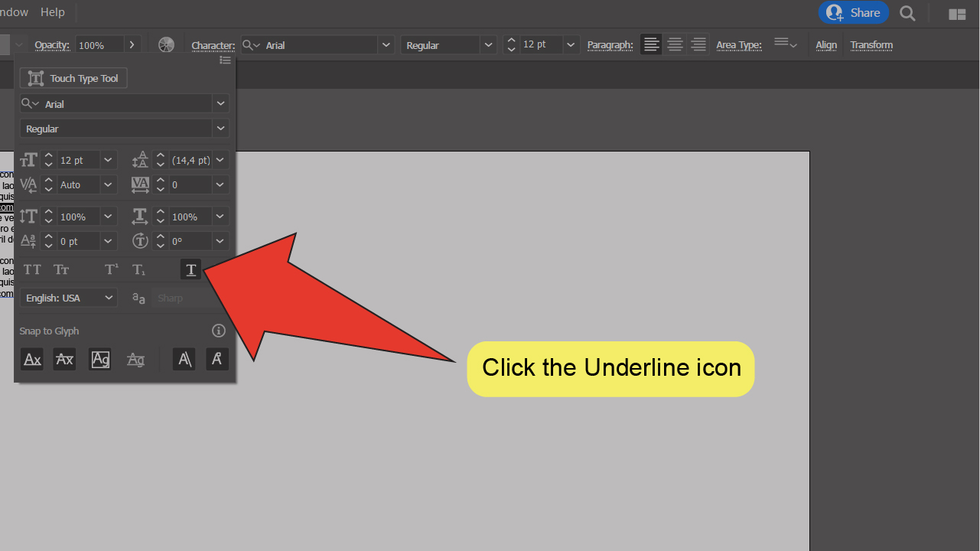Expand the English: USA language dropdown
This screenshot has height=551, width=980.
pos(109,298)
